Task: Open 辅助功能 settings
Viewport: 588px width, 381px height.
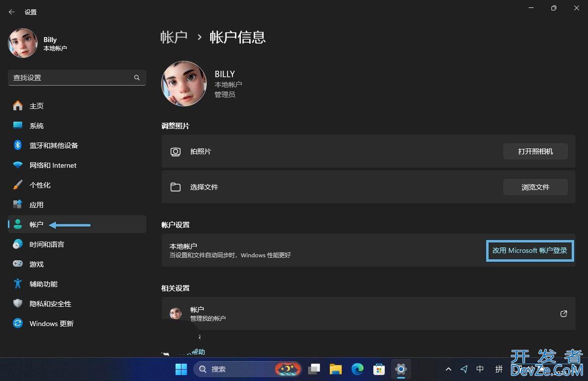Action: [x=43, y=284]
